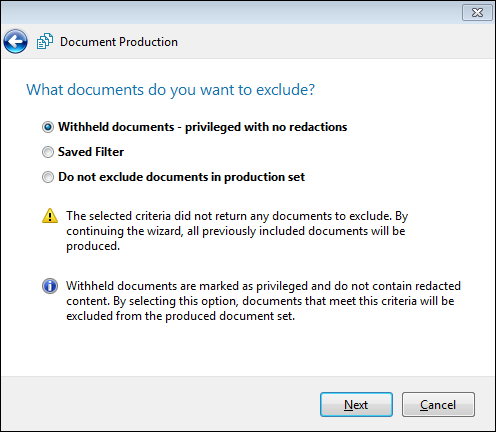Click the 'Withheld documents - privileged with no redactions' label

click(203, 127)
